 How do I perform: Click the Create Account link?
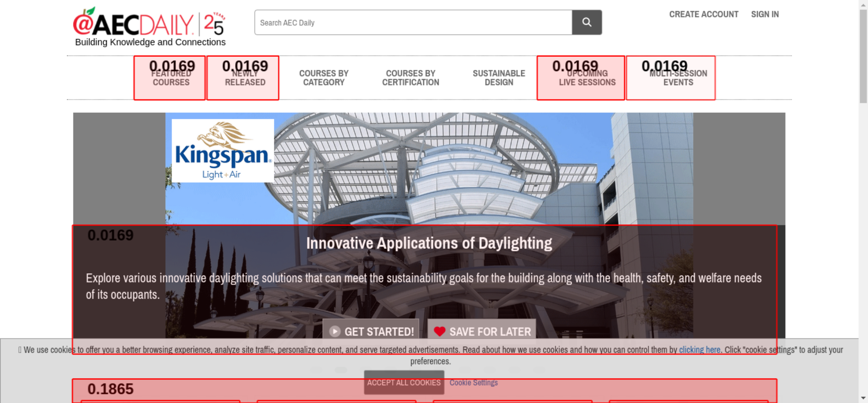703,14
